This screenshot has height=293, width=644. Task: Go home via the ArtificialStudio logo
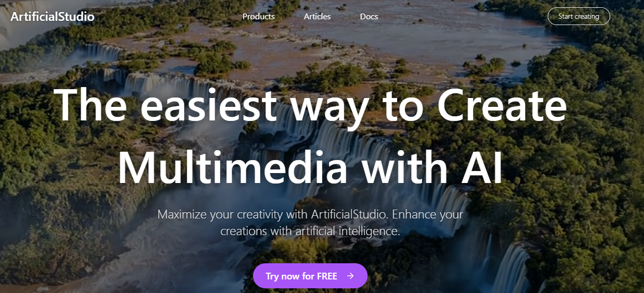(52, 17)
